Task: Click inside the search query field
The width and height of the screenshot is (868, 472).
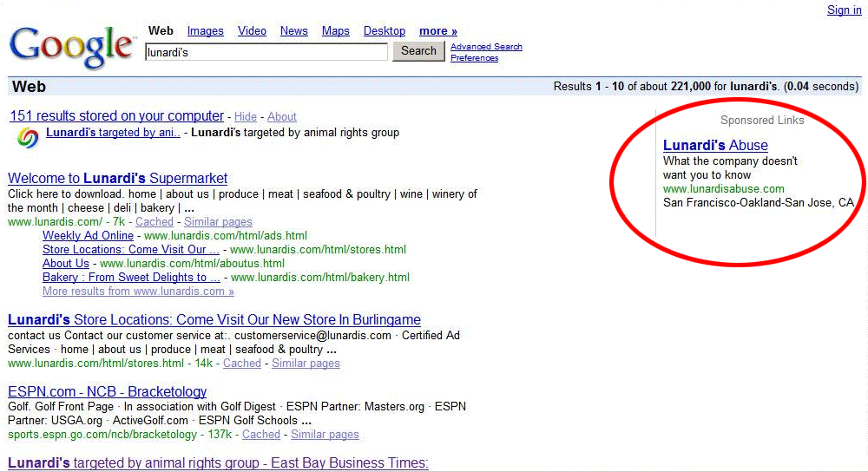Action: pos(266,52)
